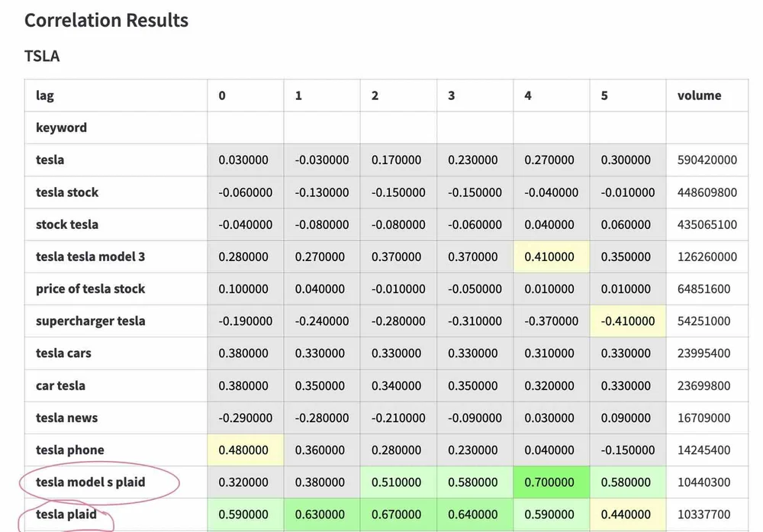
Task: Click tesla phone lag 5 value -0.150000
Action: click(628, 450)
